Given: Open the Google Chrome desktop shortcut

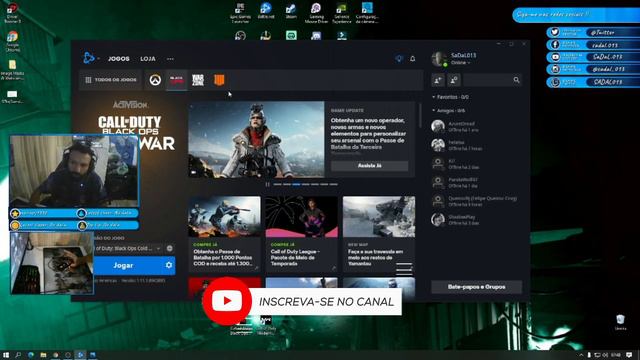Looking at the screenshot, I should click(x=12, y=41).
